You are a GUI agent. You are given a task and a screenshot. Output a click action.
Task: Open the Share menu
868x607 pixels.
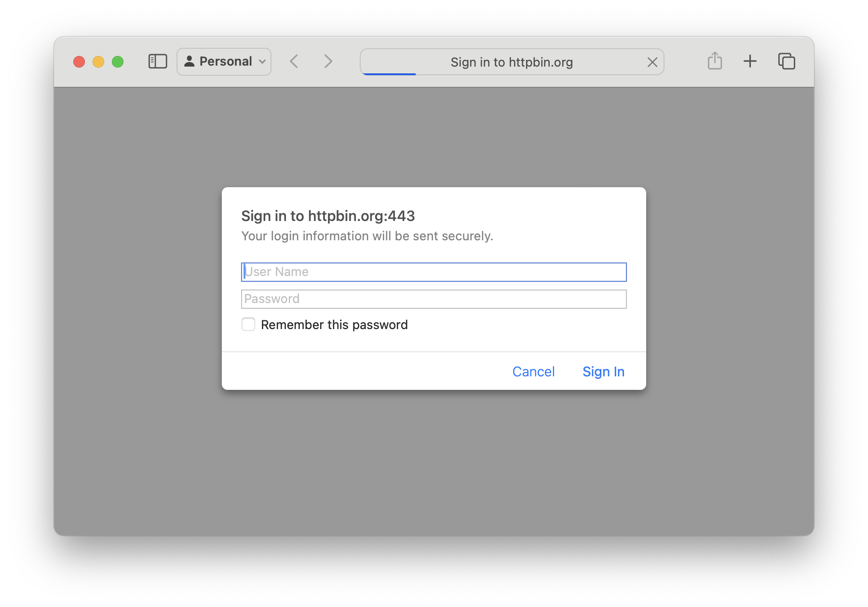click(715, 61)
